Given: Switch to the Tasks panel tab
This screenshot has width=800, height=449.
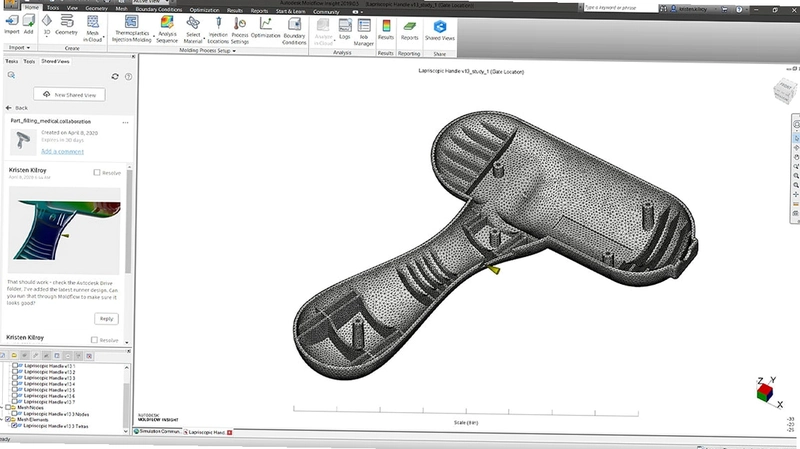Looking at the screenshot, I should (11, 61).
